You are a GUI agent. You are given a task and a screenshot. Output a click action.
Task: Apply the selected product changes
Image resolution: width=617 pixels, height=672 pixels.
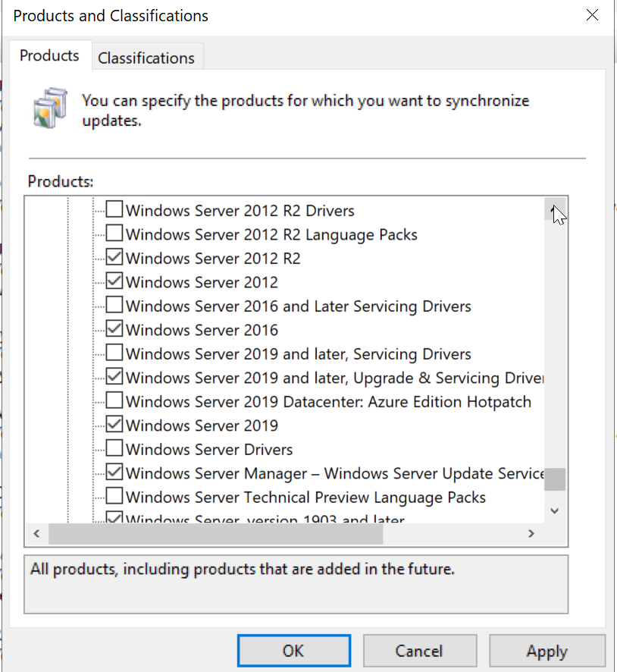click(547, 650)
